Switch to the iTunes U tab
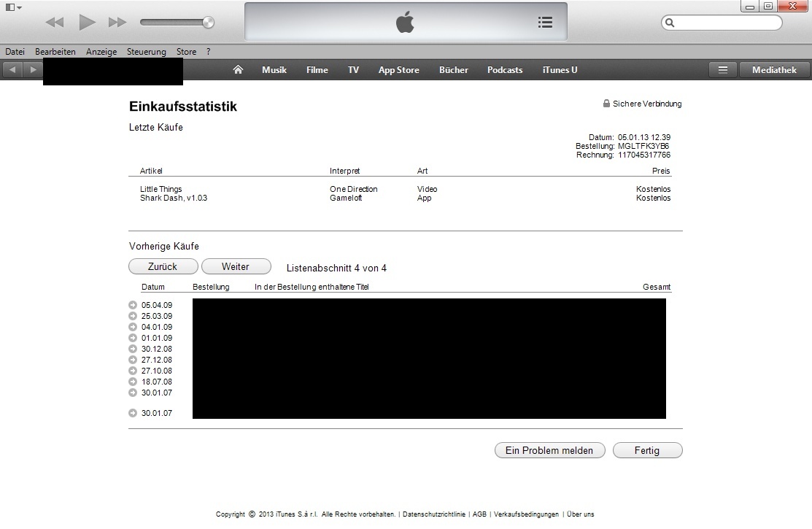Screen dimensions: 812x529 point(560,70)
